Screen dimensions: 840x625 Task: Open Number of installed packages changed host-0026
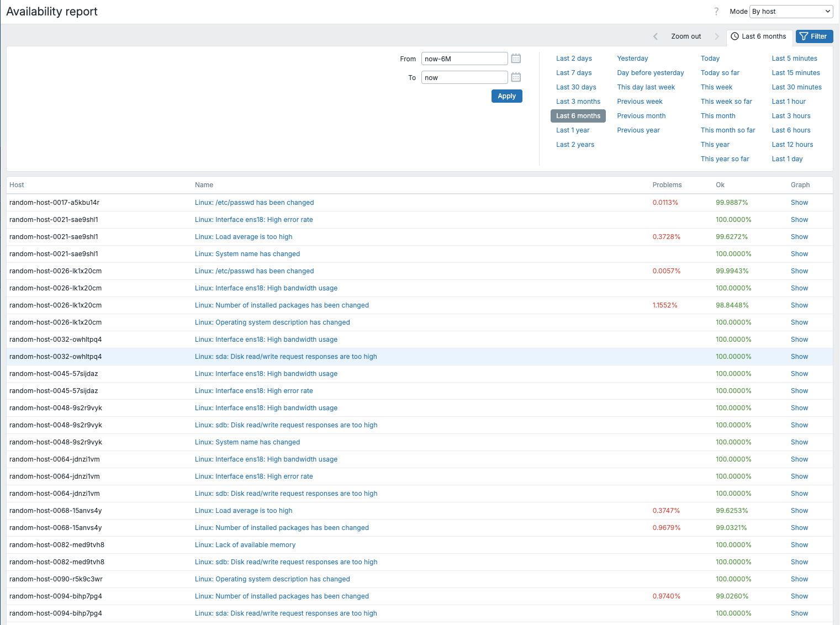coord(282,305)
